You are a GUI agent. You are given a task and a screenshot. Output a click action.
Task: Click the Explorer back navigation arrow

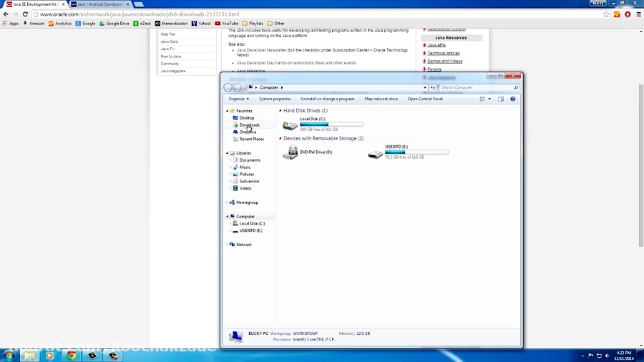(228, 87)
